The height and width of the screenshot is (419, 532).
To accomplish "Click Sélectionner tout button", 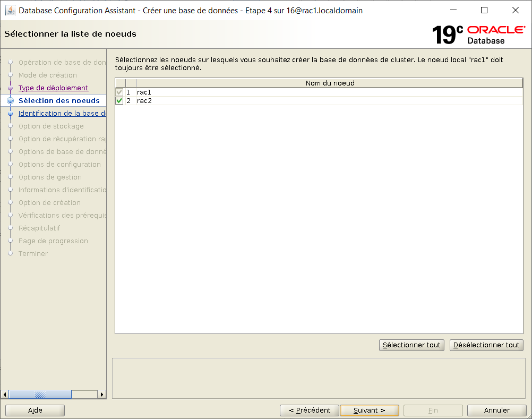I will click(x=411, y=345).
